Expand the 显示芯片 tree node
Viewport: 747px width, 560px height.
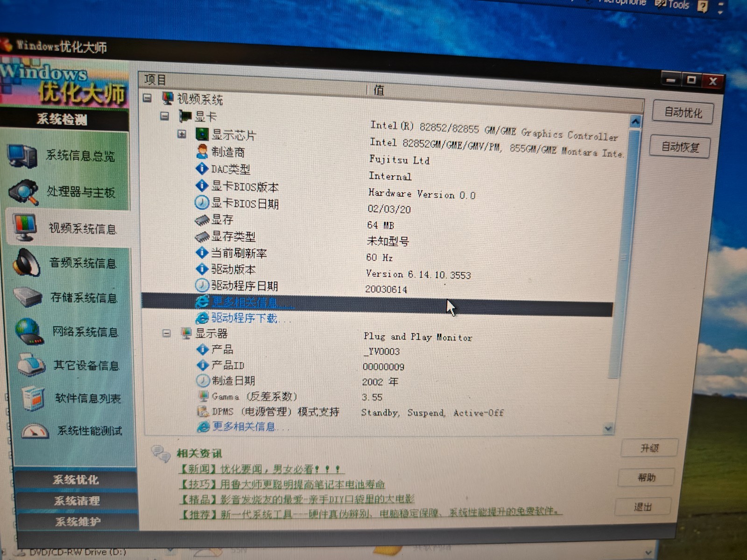tap(182, 134)
